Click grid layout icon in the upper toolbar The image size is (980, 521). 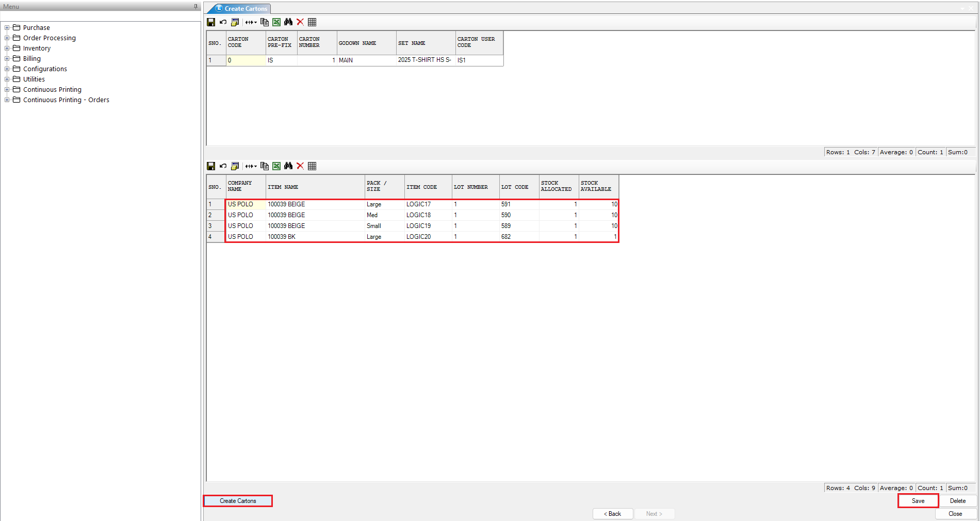coord(312,22)
